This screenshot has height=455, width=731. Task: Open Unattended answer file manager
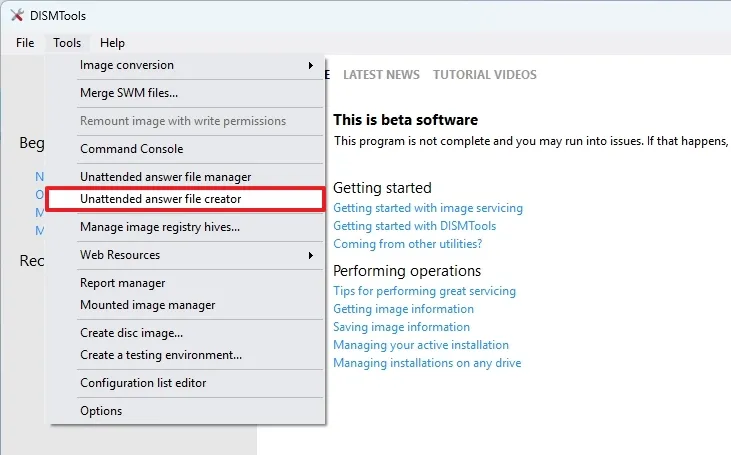(186, 177)
